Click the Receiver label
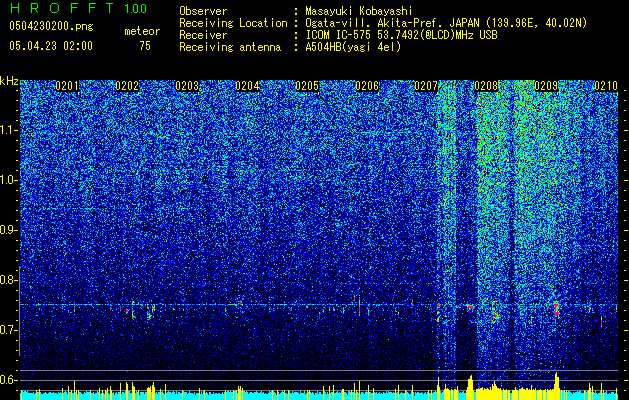 [x=203, y=35]
